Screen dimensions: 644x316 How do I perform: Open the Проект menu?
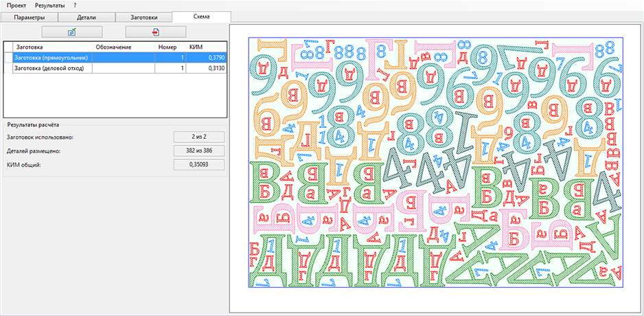click(16, 5)
